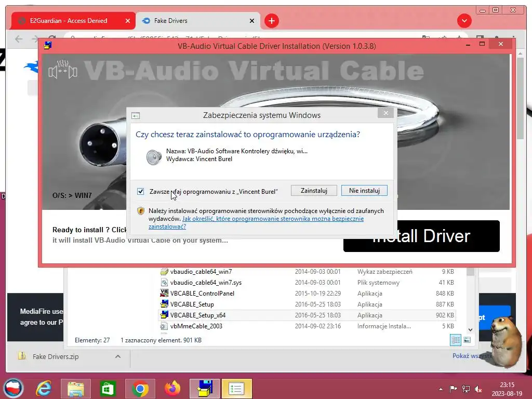
Task: Expand the Fake Drivers.zip download options
Action: [x=118, y=356]
